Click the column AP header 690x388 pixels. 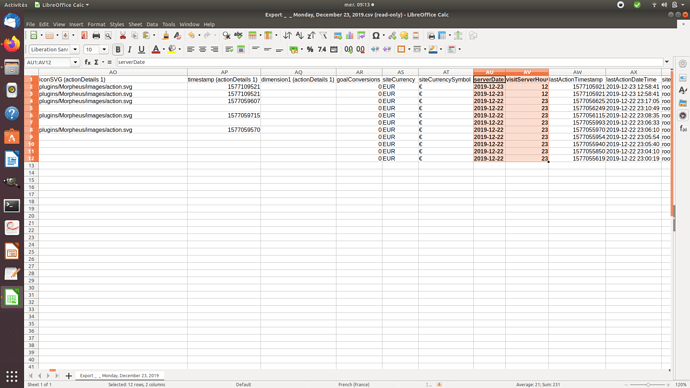(x=224, y=72)
